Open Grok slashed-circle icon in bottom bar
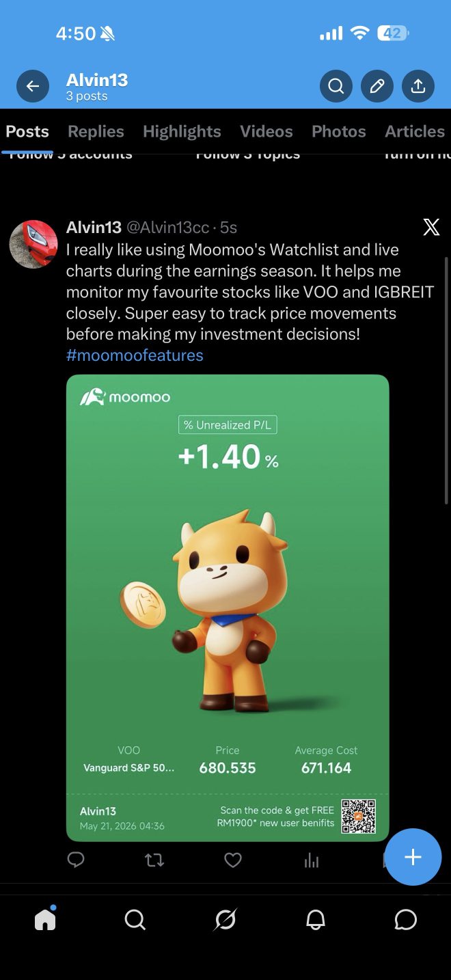 [x=225, y=920]
